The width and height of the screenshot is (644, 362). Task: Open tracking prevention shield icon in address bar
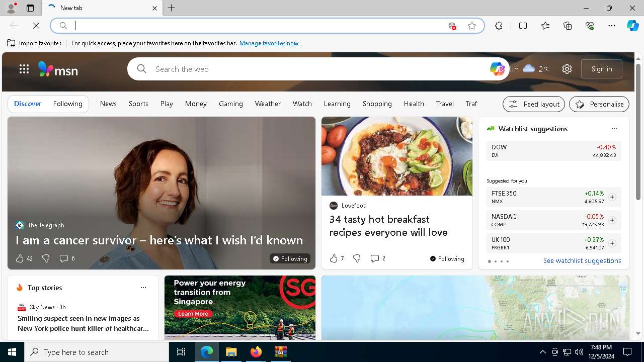(x=452, y=26)
